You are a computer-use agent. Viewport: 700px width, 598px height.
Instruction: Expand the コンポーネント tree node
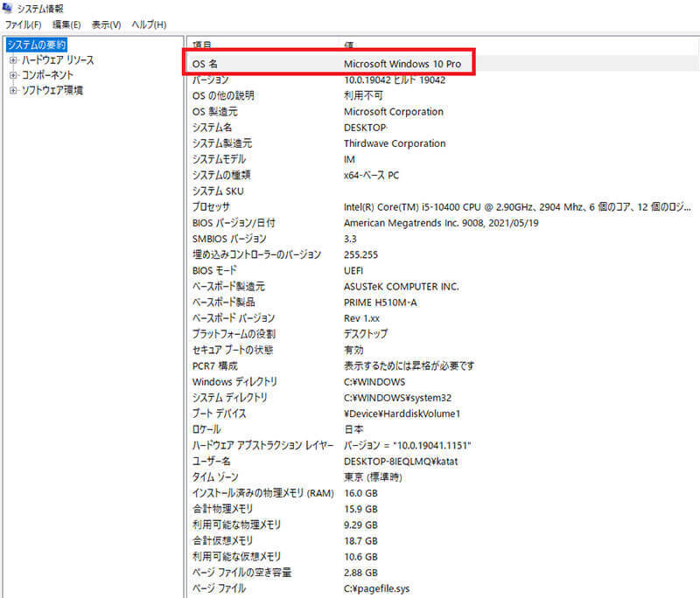13,75
